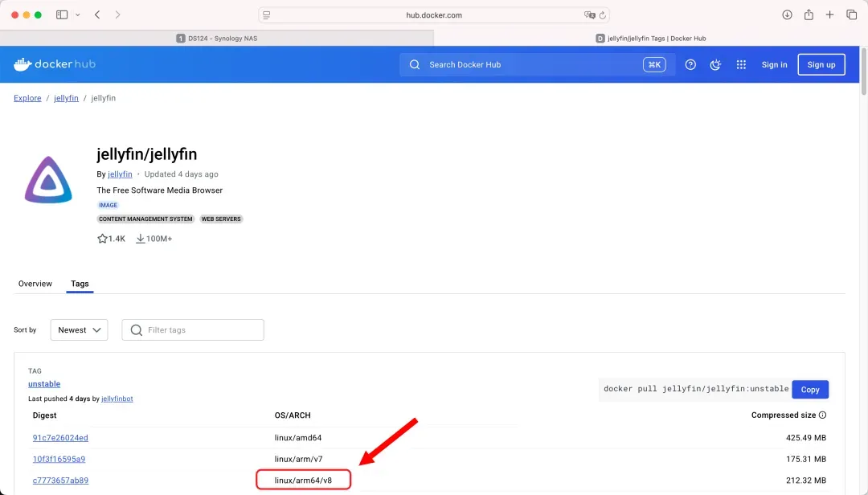
Task: Focus the Search Docker Hub field
Action: click(537, 64)
